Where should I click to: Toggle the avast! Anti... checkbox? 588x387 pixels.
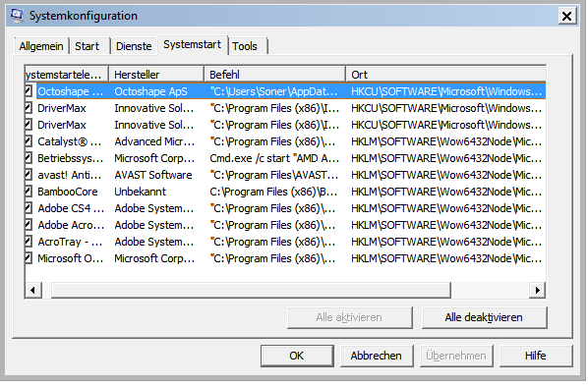tap(29, 175)
